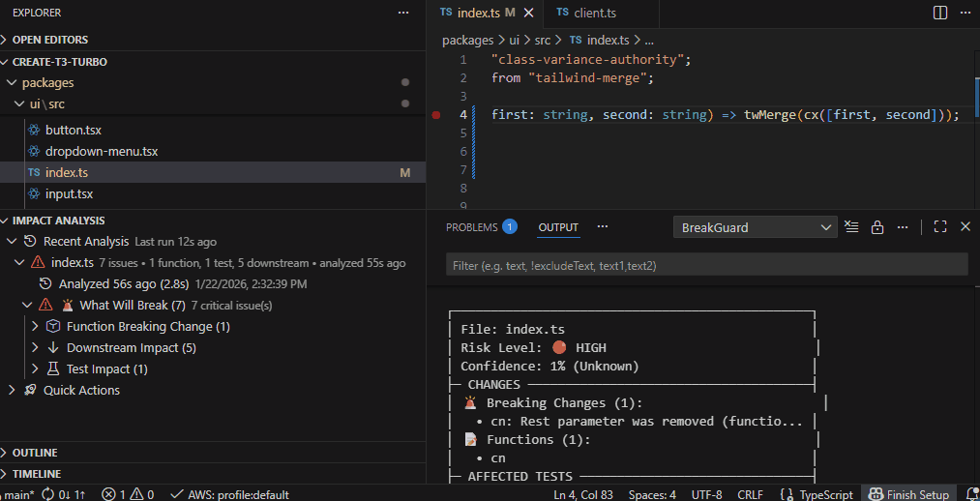Open input.tsx file
This screenshot has width=980, height=501.
pyautogui.click(x=69, y=194)
